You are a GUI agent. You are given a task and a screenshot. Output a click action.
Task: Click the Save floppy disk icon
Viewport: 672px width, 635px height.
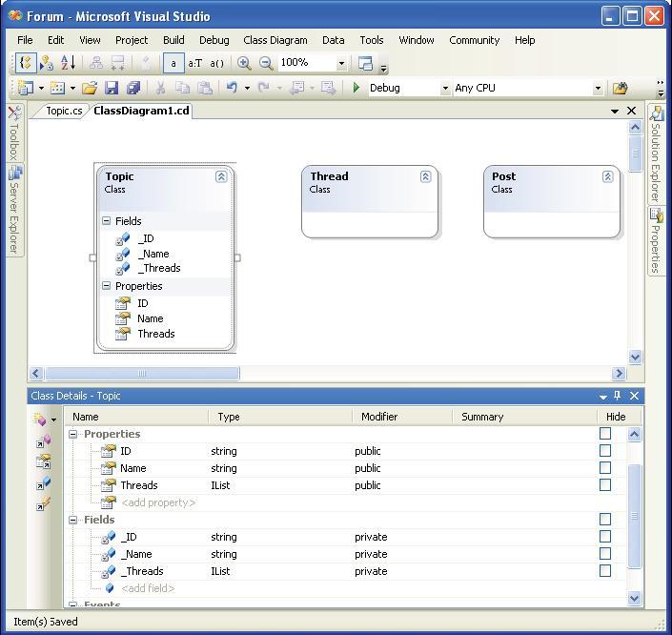112,88
